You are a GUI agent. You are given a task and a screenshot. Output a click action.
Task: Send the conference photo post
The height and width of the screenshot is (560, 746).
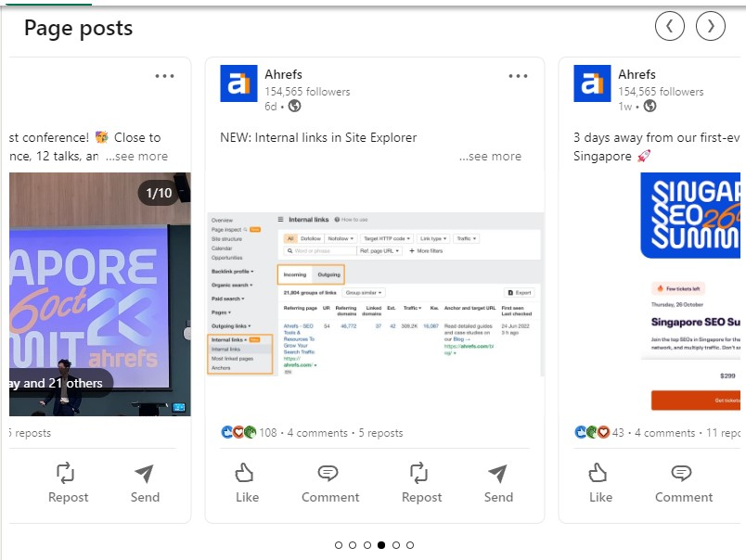(145, 483)
